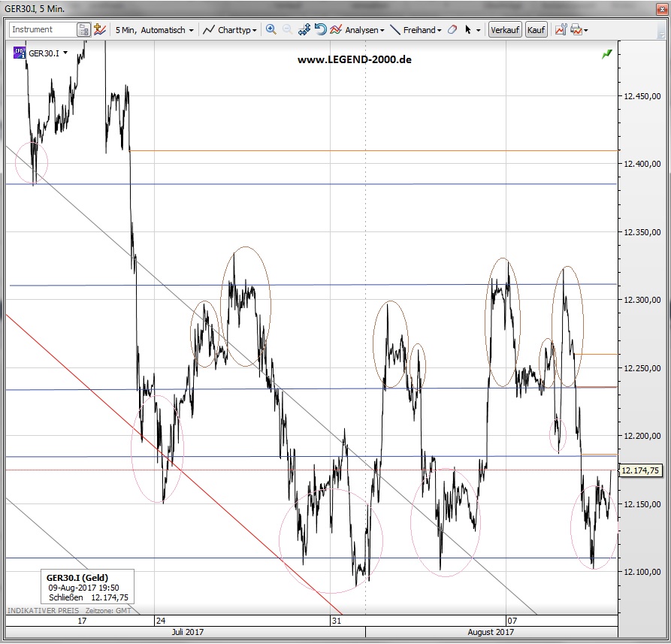Click the toolbar overflow handle at right edge

click(663, 30)
